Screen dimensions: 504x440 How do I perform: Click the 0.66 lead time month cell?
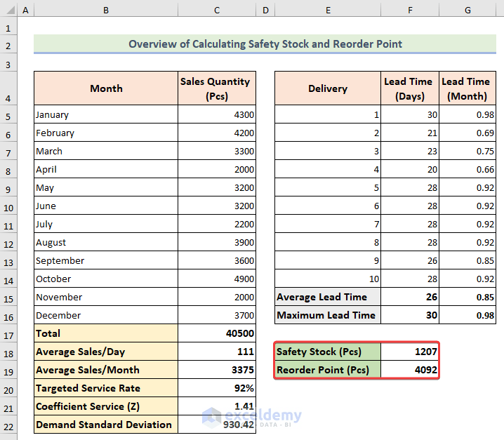pos(467,169)
